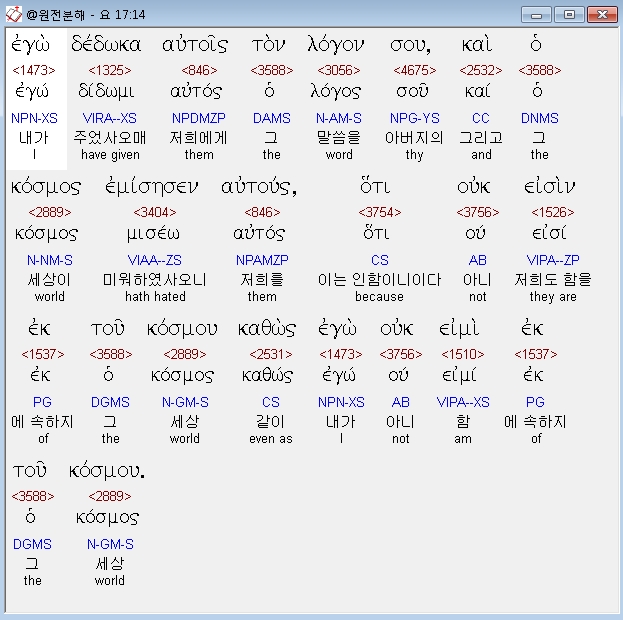Viewport: 623px width, 620px height.
Task: Click the English gloss 'am'
Action: [x=463, y=439]
